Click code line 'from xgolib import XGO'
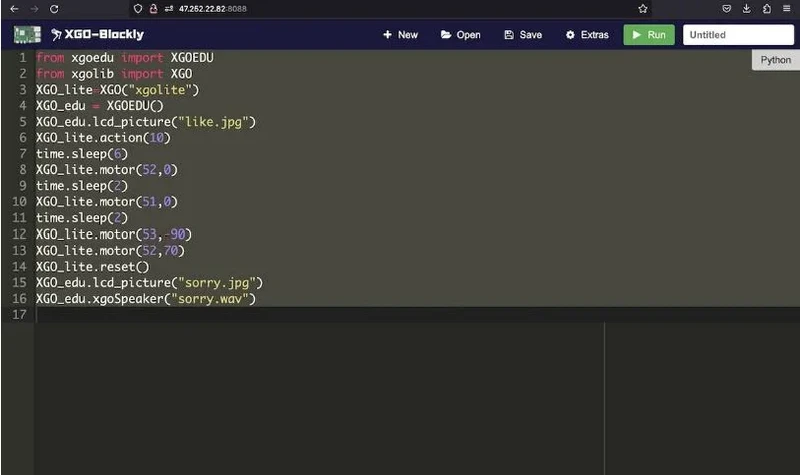 coord(114,74)
